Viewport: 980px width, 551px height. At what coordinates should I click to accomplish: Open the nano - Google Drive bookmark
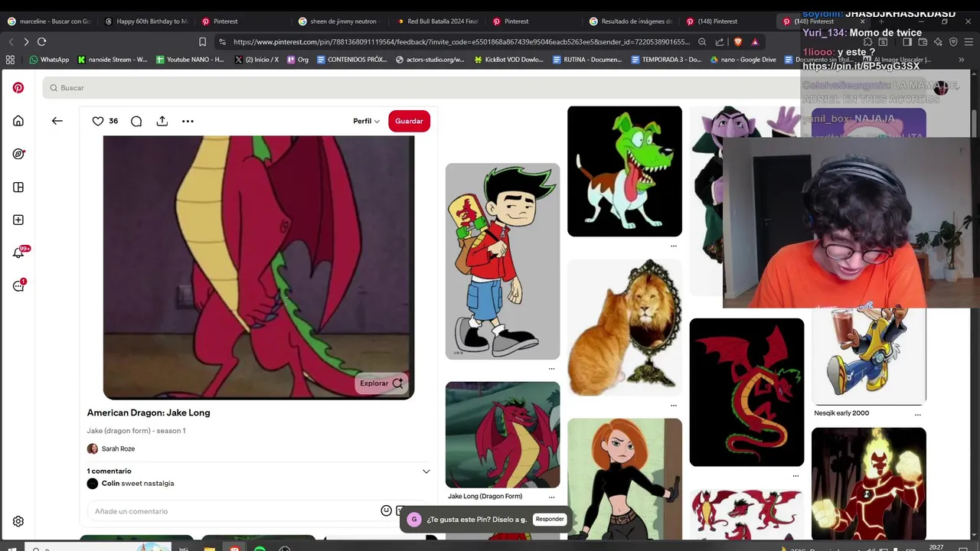click(x=743, y=59)
